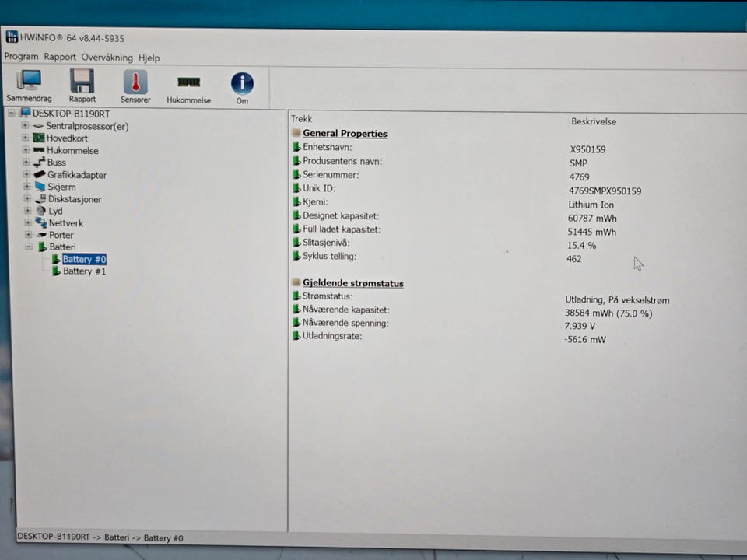Select Buss tree item
This screenshot has width=747, height=560.
tap(56, 163)
